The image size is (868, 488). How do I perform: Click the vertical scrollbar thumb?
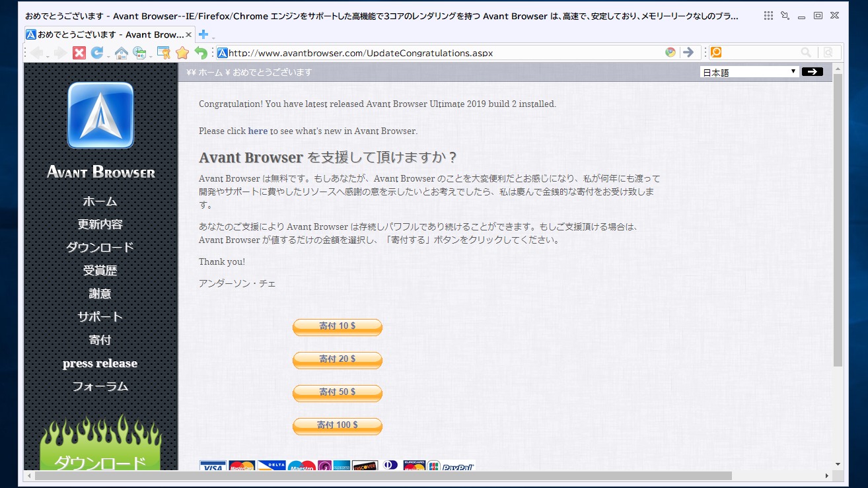pyautogui.click(x=838, y=221)
